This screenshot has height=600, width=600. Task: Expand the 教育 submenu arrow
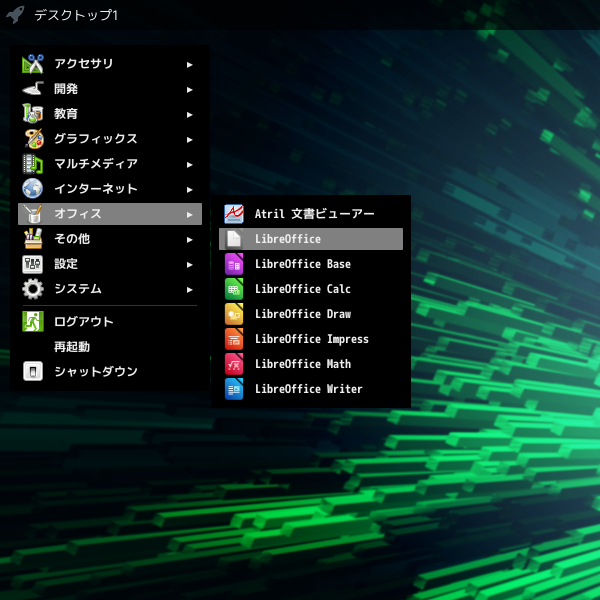tap(189, 114)
